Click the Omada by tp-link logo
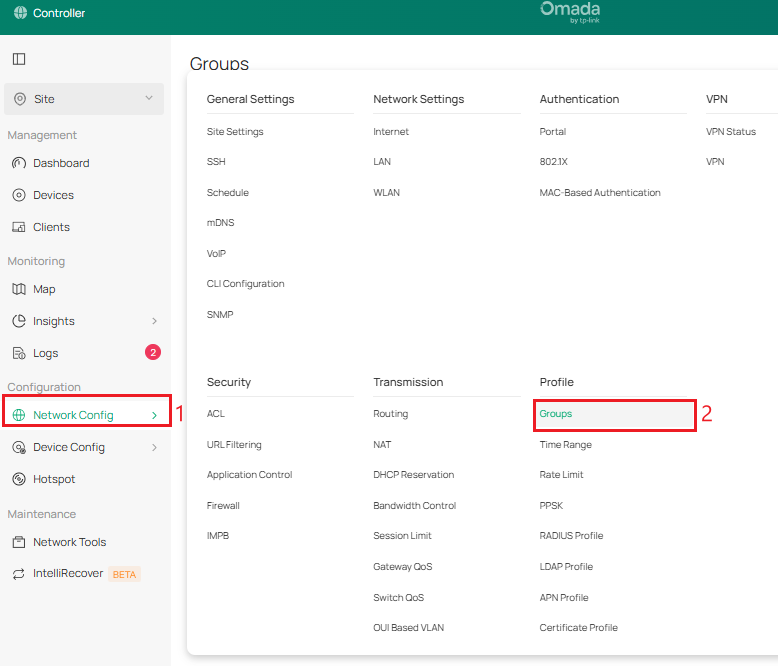 pos(570,12)
